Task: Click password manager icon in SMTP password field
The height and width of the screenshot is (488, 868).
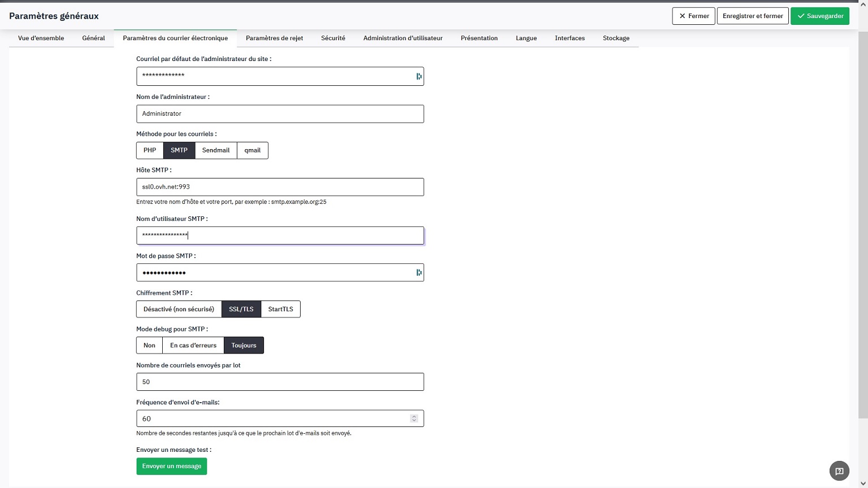Action: (419, 273)
